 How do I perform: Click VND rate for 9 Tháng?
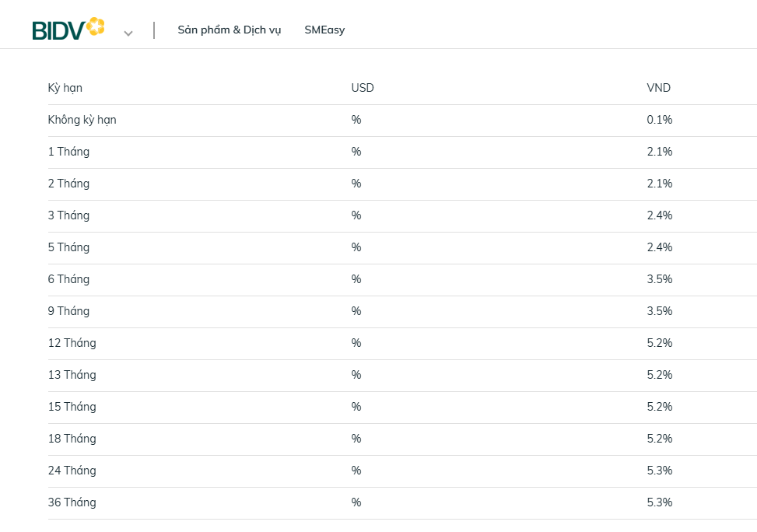tap(659, 311)
